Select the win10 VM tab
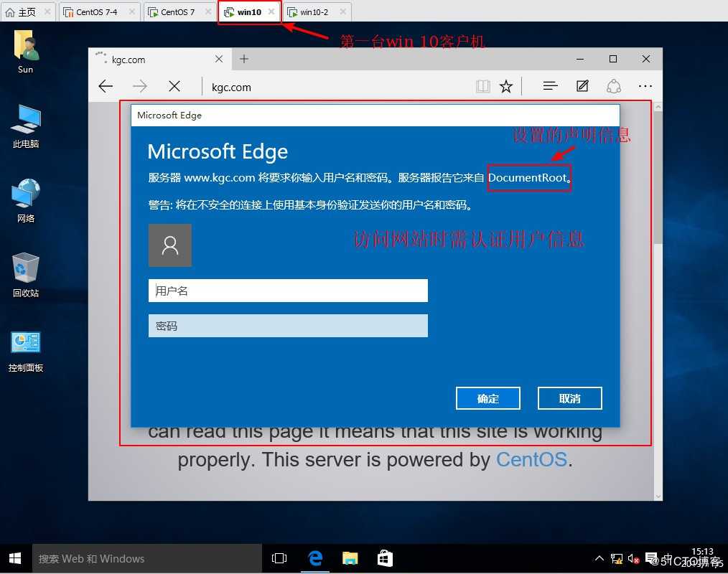 tap(249, 12)
